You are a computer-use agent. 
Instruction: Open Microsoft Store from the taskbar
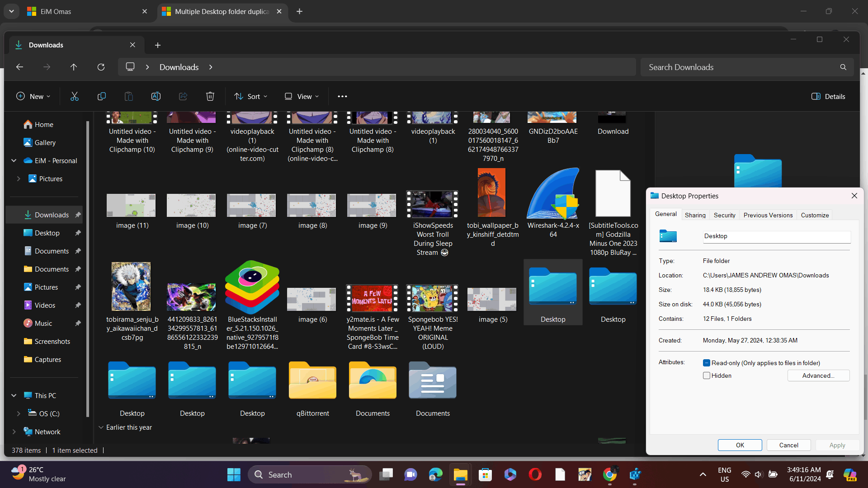(x=485, y=474)
